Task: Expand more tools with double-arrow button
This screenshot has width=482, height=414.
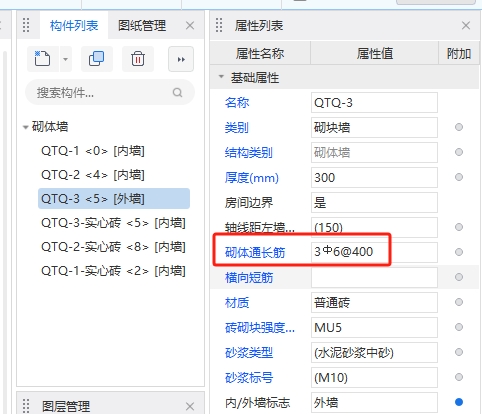Action: click(x=181, y=59)
